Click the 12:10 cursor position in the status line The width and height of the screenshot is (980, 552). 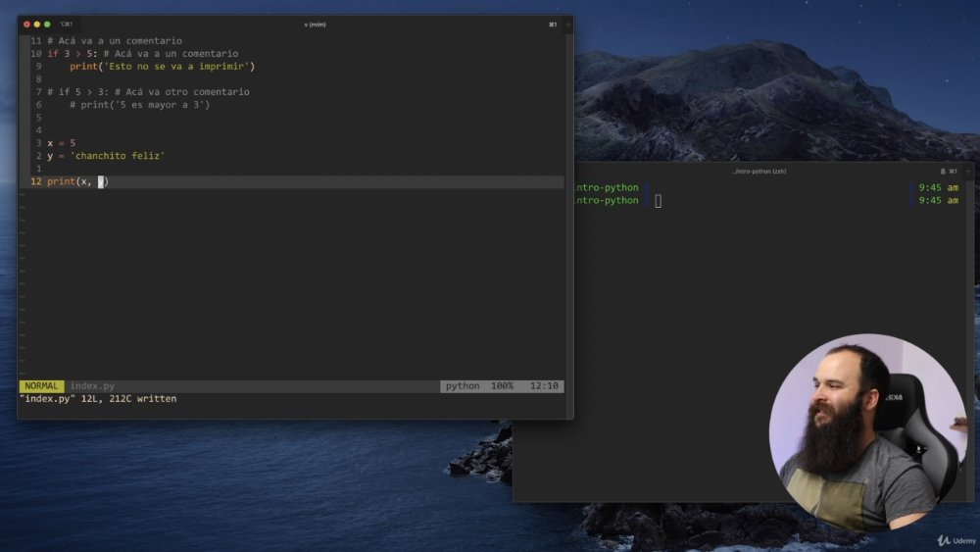pyautogui.click(x=544, y=386)
